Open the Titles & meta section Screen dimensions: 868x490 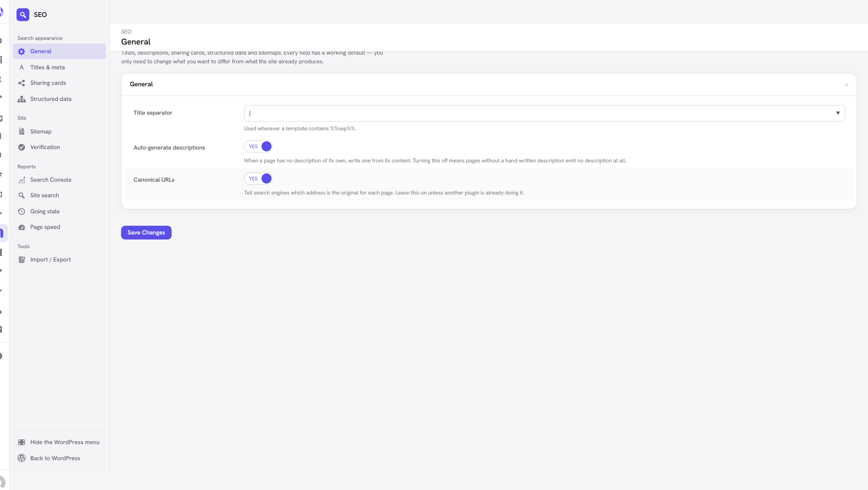[x=59, y=67]
